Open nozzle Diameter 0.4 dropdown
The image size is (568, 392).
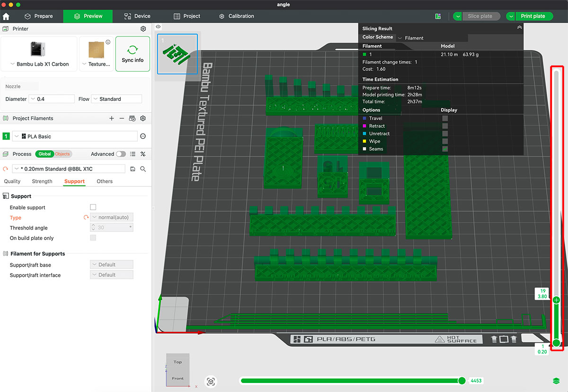52,99
